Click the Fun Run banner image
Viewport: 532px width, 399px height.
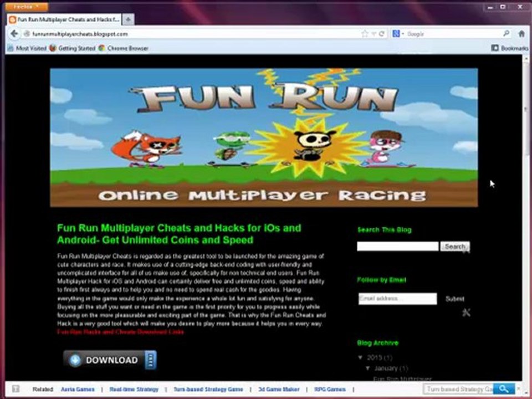[264, 137]
